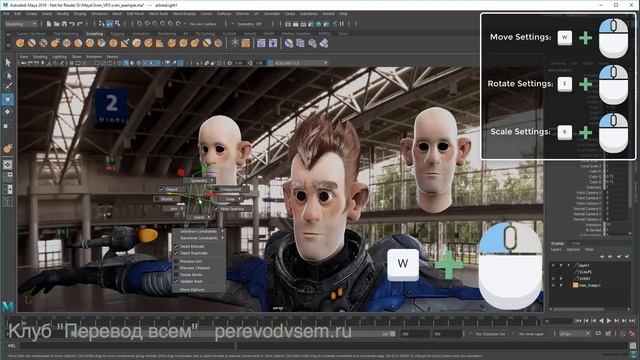Click the Play forward button
Image resolution: width=640 pixels, height=360 pixels.
pyautogui.click(x=609, y=321)
